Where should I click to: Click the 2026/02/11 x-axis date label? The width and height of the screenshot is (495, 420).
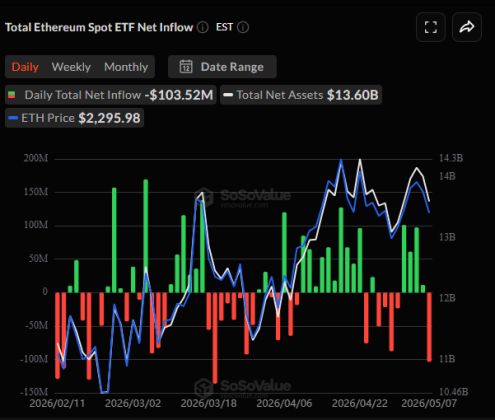(57, 403)
